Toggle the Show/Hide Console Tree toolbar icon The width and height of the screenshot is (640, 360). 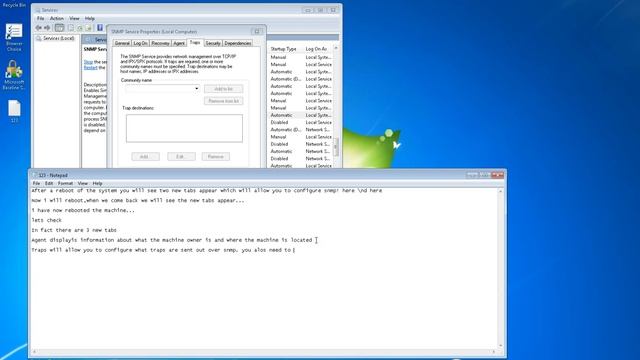pyautogui.click(x=60, y=28)
